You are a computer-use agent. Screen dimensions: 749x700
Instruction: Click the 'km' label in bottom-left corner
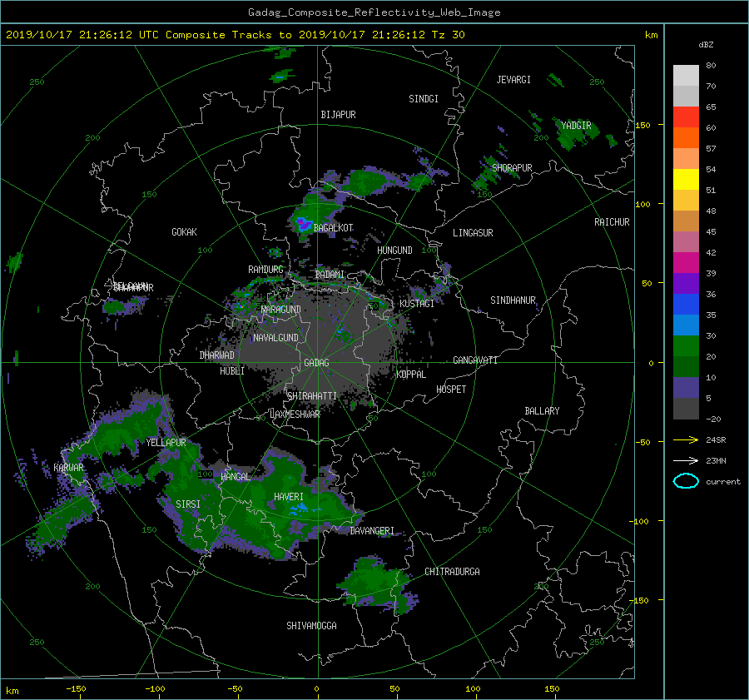point(12,691)
